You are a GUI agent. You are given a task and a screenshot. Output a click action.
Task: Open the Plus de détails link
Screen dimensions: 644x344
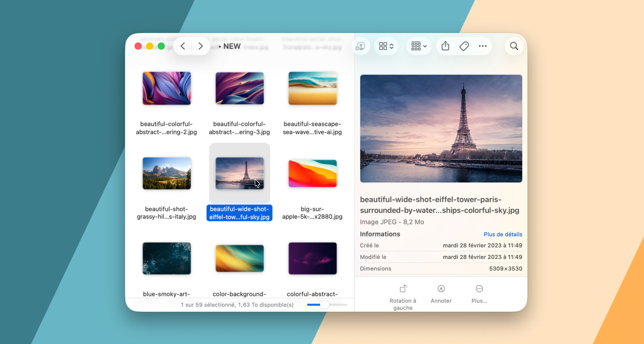tap(503, 234)
